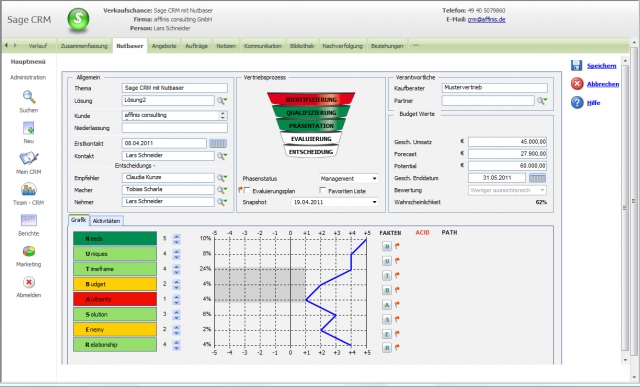Switch to the Bibliothek tab
Screen dimensions: 640x387
point(302,46)
